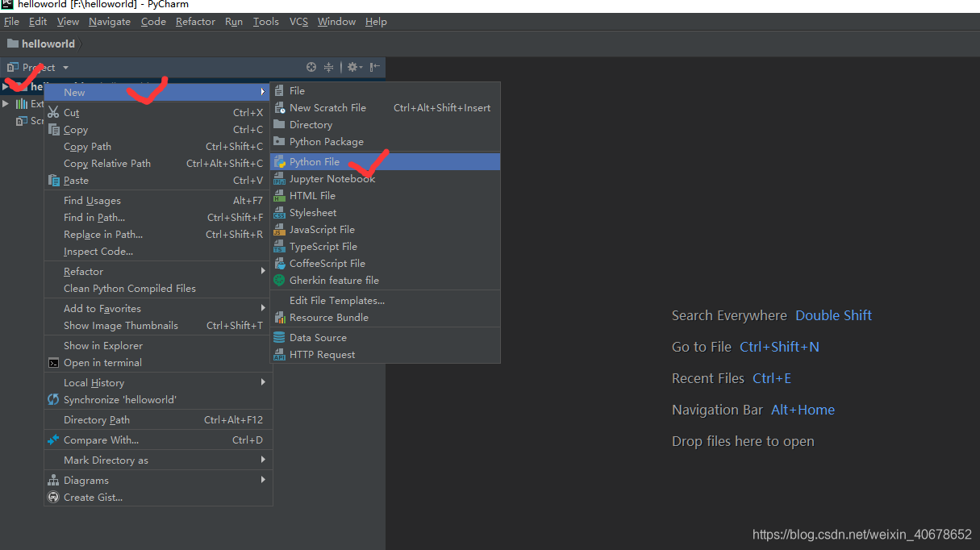Select Edit File Templates...
This screenshot has height=550, width=980.
point(385,301)
